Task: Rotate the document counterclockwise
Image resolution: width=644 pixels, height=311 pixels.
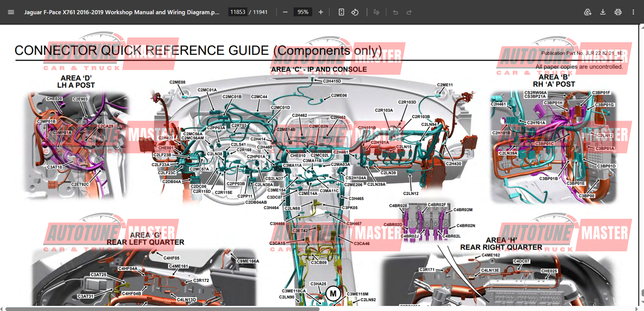Action: point(355,12)
